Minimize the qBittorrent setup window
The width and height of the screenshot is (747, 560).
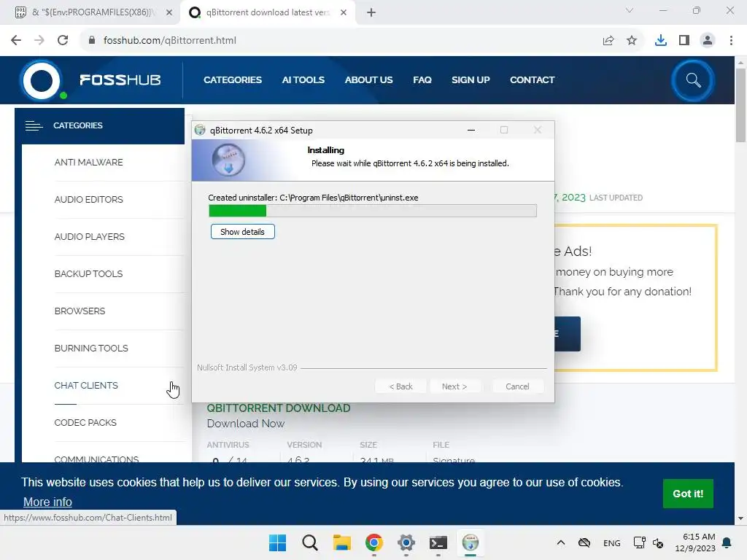coord(471,130)
